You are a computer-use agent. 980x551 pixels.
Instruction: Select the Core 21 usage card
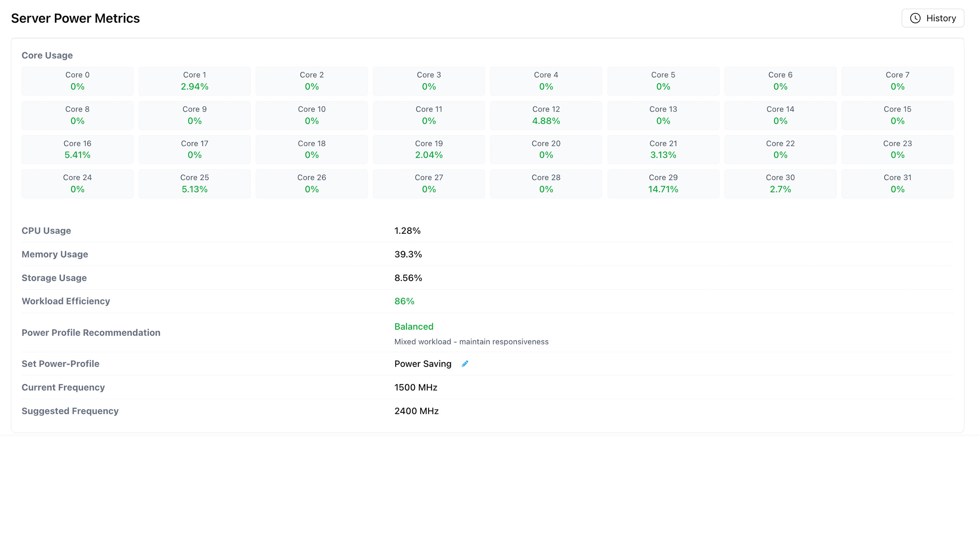pyautogui.click(x=663, y=150)
